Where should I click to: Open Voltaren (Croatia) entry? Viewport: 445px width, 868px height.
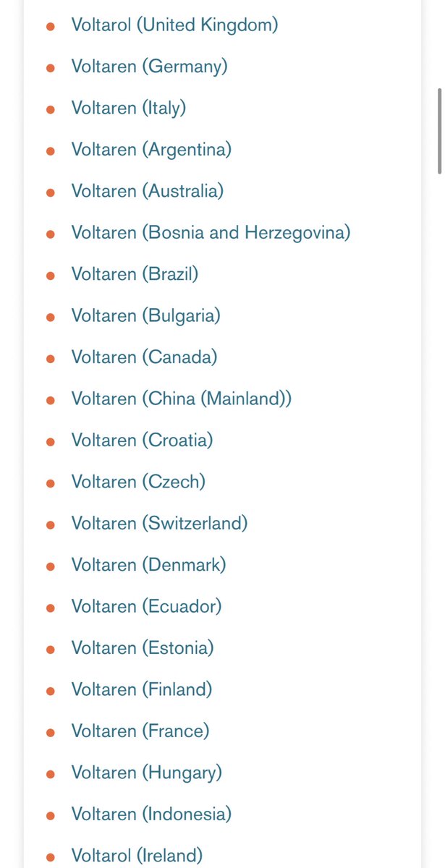(142, 441)
